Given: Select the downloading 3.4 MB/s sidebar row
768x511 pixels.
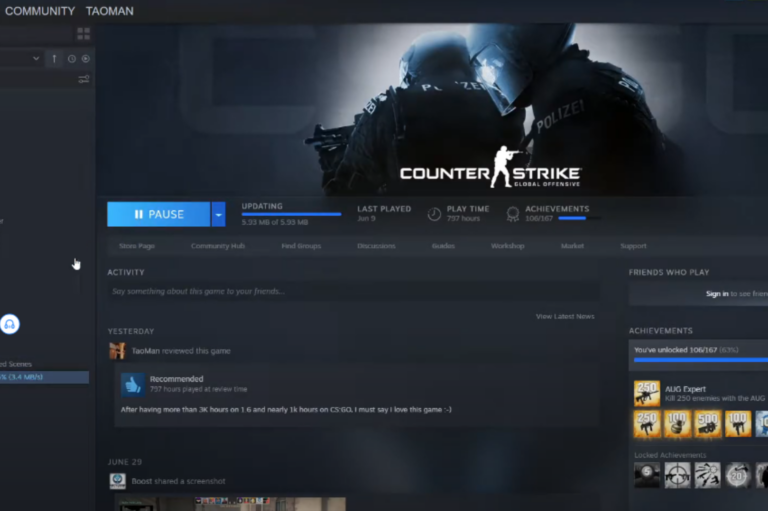Looking at the screenshot, I should coord(44,377).
